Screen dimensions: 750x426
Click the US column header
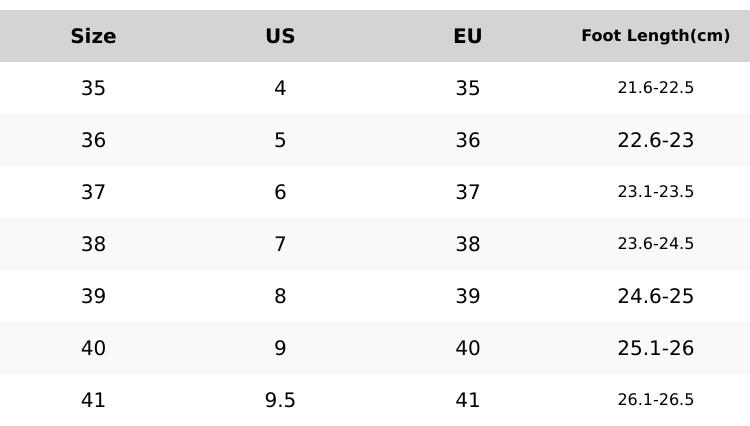coord(280,36)
